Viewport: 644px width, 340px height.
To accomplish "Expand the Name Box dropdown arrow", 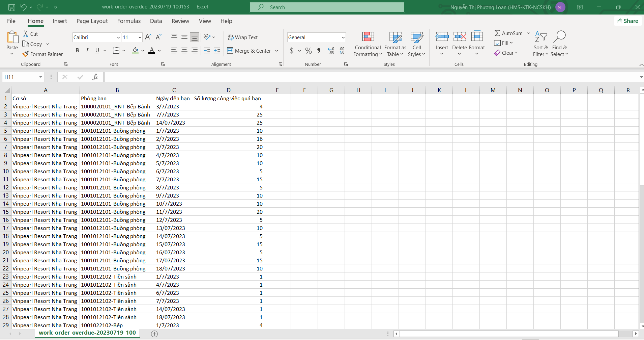I will tap(40, 77).
